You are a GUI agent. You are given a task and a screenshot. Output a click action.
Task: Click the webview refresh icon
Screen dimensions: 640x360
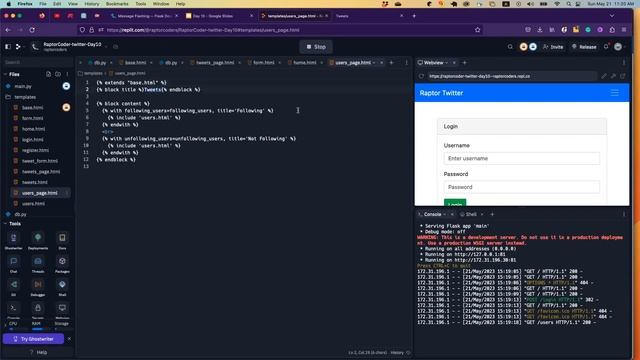[x=421, y=76]
